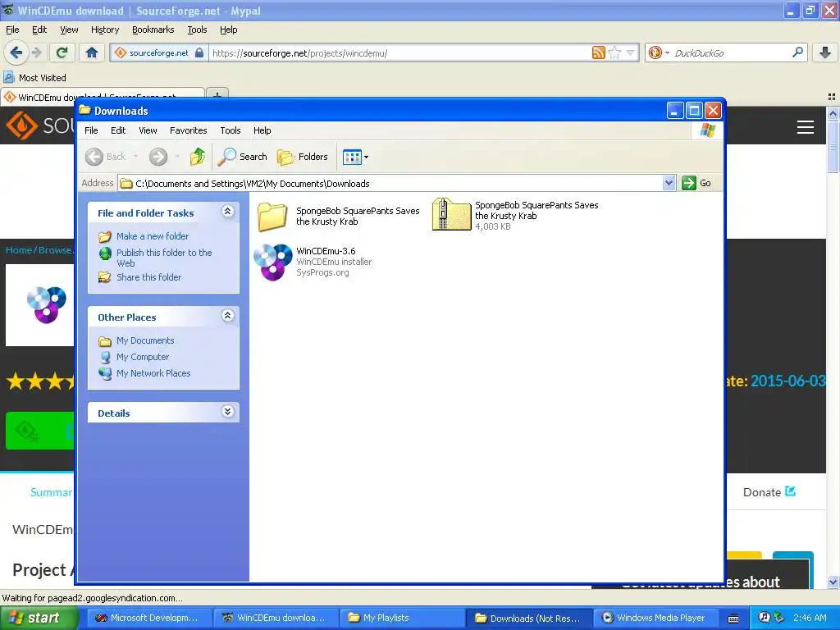Screen dimensions: 840x630
Task: Collapse the File and Folder Tasks panel
Action: [228, 211]
